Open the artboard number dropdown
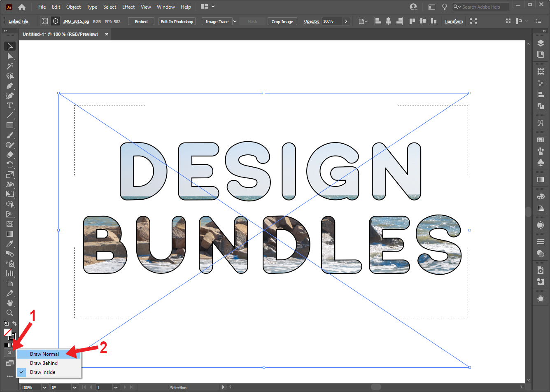Viewport: 550px width, 392px height. pos(116,387)
